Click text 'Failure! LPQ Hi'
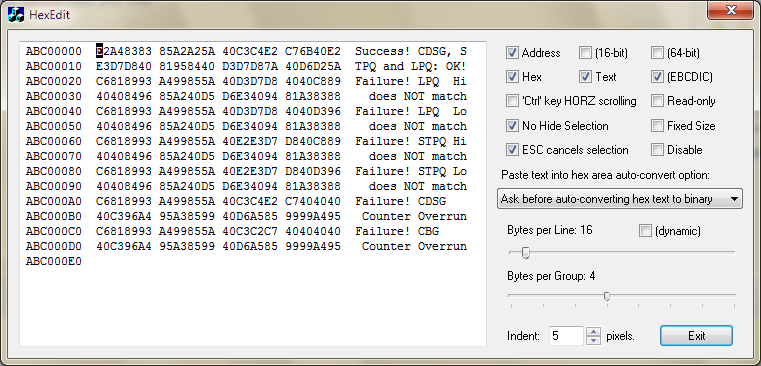This screenshot has width=761, height=366. pyautogui.click(x=411, y=81)
